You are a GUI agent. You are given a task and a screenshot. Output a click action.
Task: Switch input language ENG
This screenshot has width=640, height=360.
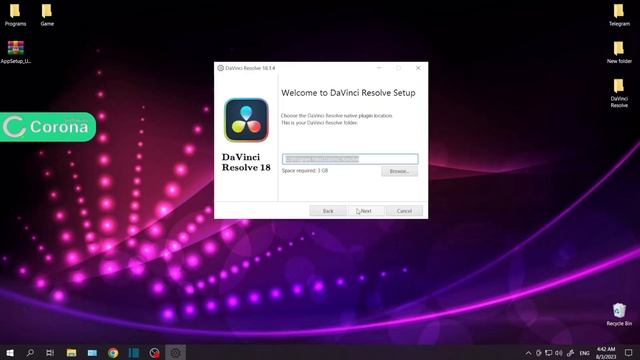584,353
